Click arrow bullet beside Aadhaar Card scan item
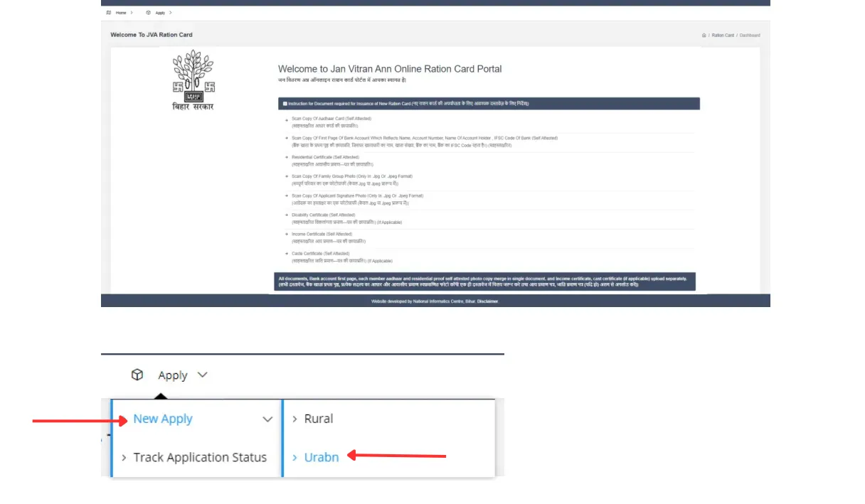This screenshot has height=504, width=865. point(287,119)
